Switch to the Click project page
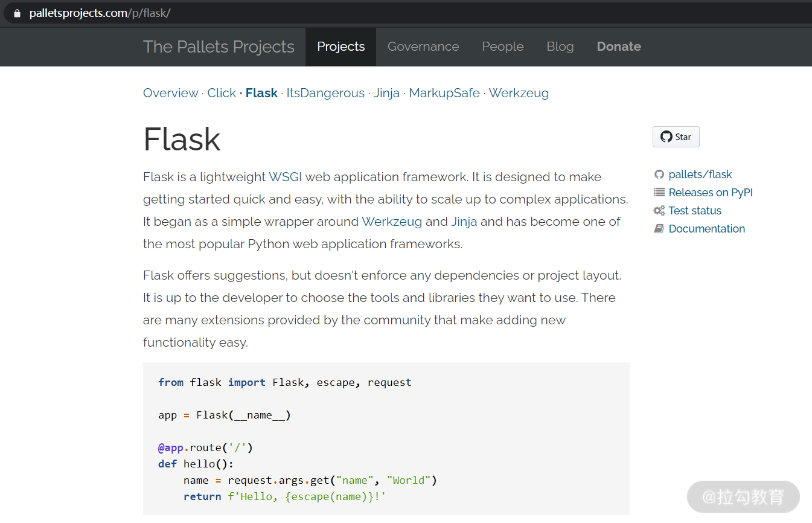 [222, 93]
